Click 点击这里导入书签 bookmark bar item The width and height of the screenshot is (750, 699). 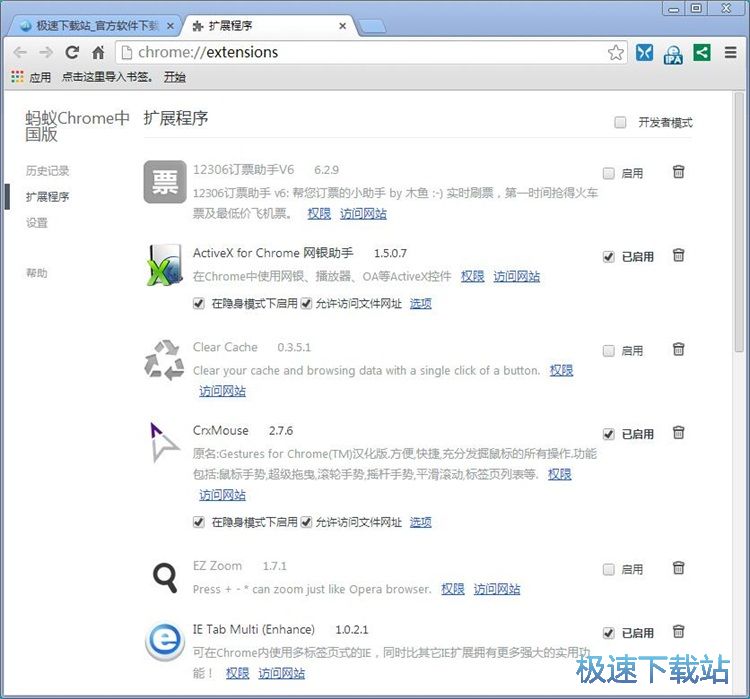tap(107, 77)
